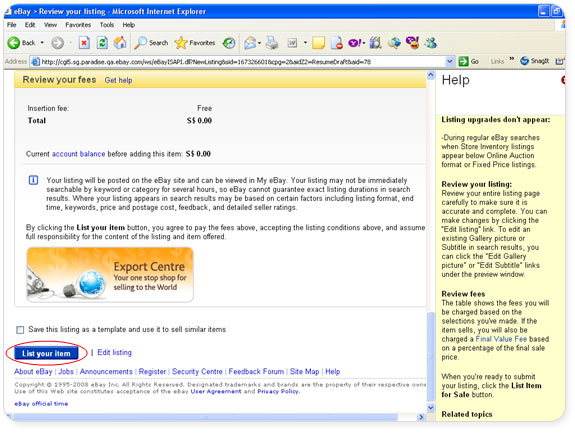Viewport: 575px width, 439px height.
Task: Open the Back history dropdown arrow
Action: click(42, 43)
